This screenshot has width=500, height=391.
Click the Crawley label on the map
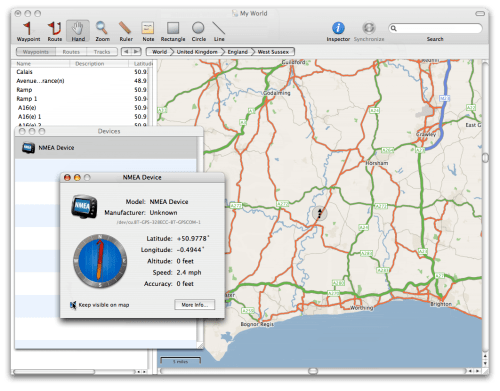tap(426, 134)
